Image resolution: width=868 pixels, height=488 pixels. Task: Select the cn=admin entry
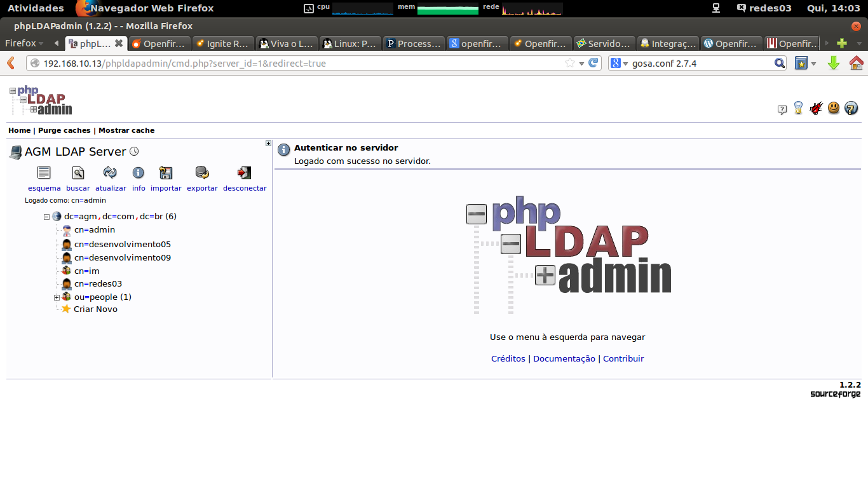[95, 230]
